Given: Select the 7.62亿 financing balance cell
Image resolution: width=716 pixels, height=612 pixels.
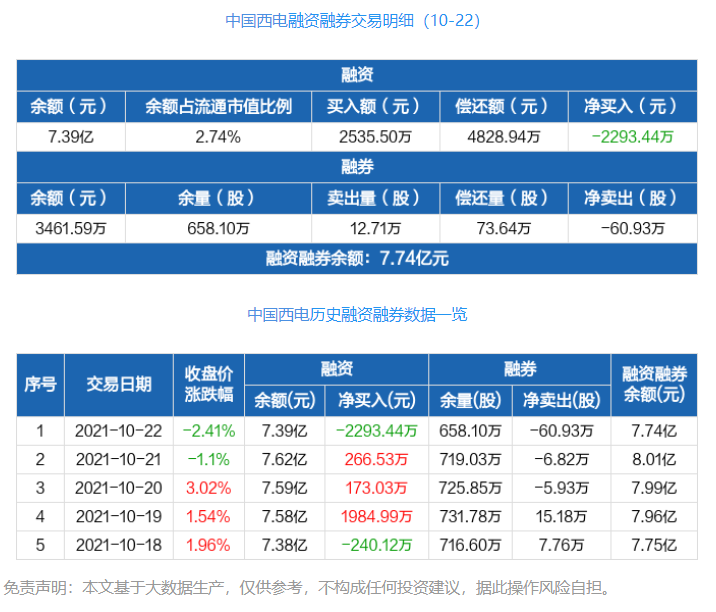Looking at the screenshot, I should tap(284, 459).
